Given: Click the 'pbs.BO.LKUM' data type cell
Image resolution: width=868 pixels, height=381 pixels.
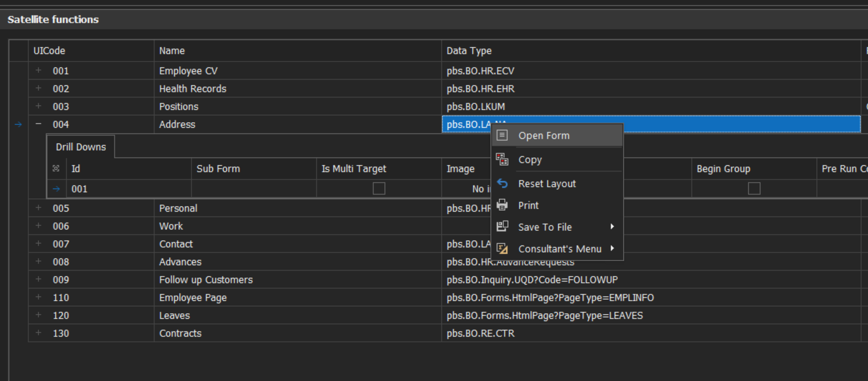Looking at the screenshot, I should pos(651,106).
